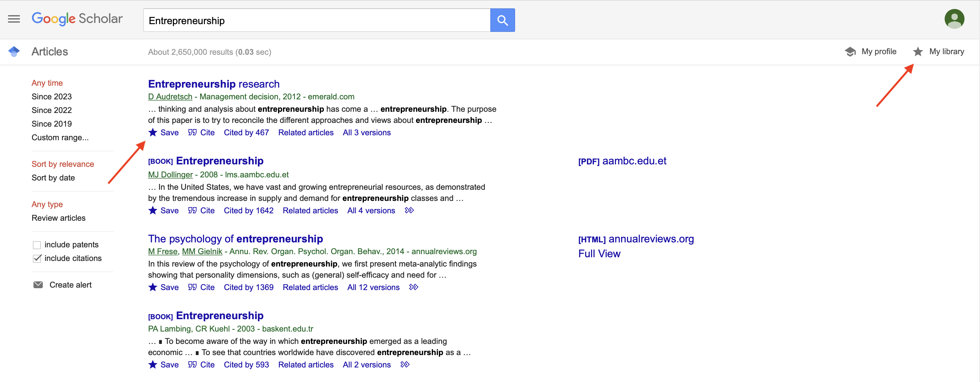Click the cite quote icon for MJ Dollinger book
The width and height of the screenshot is (980, 382).
point(192,210)
